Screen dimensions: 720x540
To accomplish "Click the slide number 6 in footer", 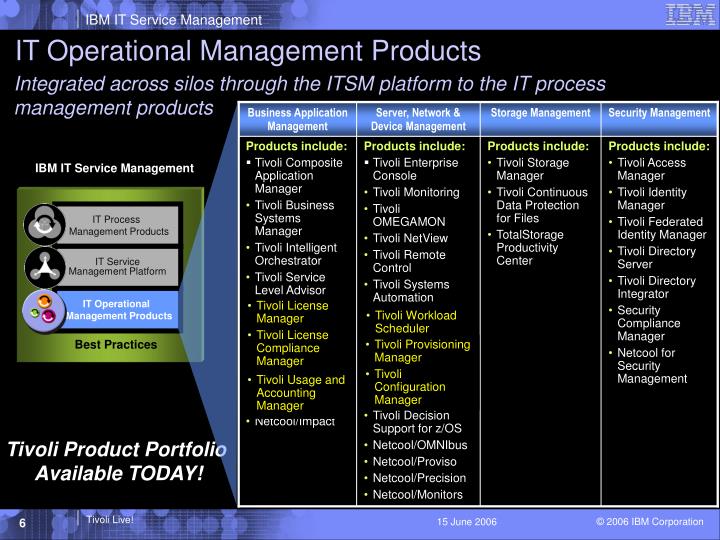I will click(x=22, y=523).
